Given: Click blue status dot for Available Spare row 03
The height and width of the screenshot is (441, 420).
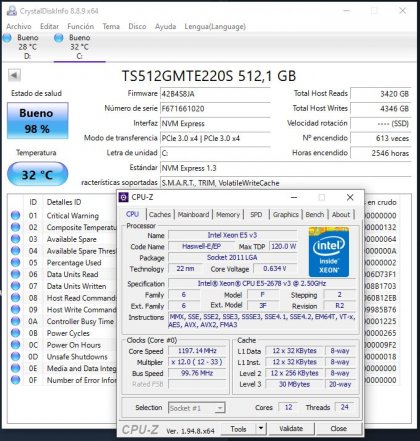Looking at the screenshot, I should tap(15, 239).
